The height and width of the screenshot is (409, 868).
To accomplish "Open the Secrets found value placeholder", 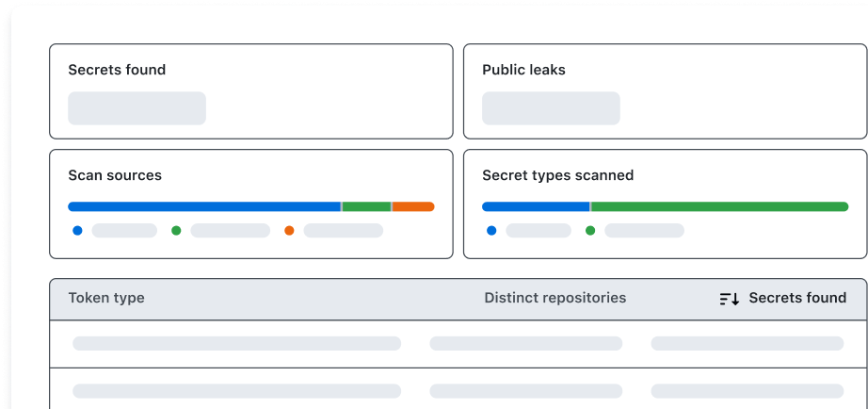I will pos(137,108).
